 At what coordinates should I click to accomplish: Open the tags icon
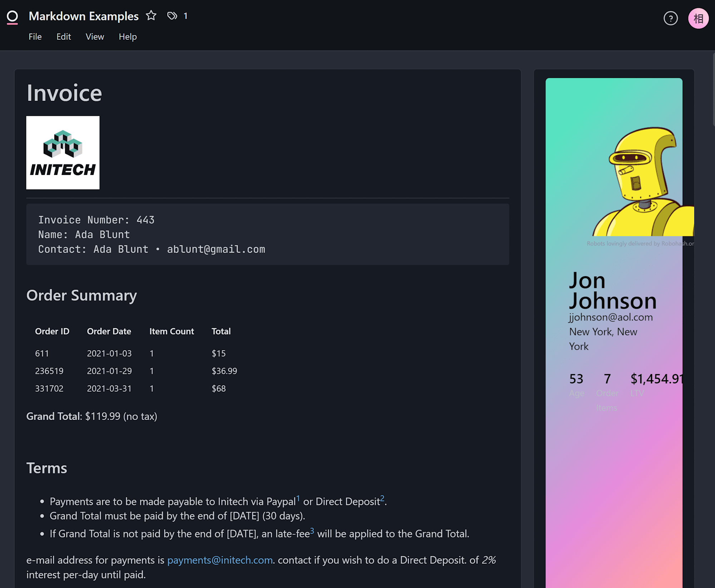pos(172,16)
